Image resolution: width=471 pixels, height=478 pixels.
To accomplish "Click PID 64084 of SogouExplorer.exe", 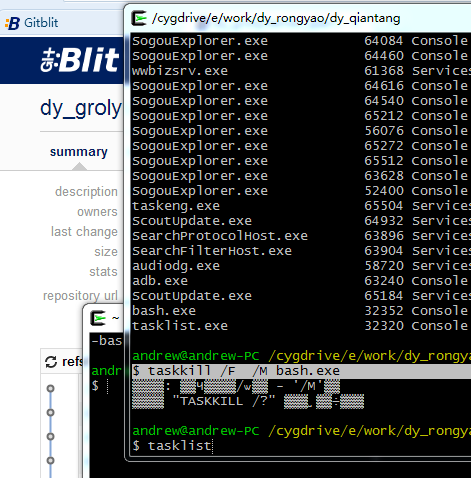I will [x=384, y=41].
